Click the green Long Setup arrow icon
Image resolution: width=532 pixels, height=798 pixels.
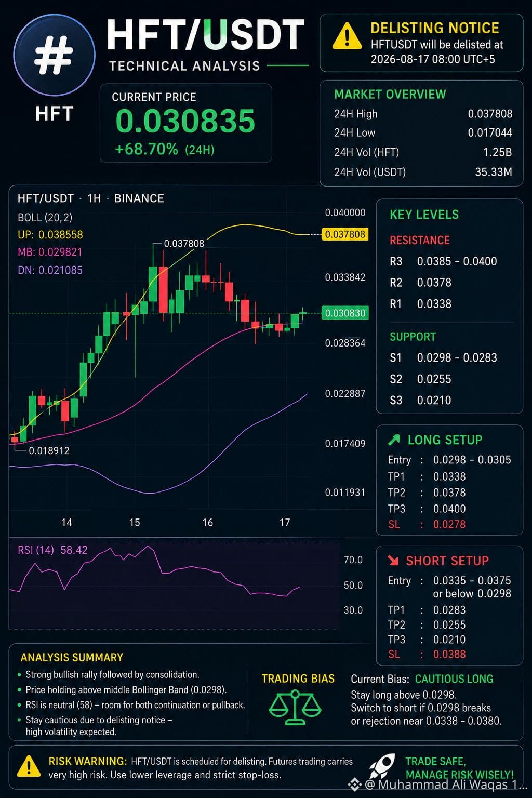coord(394,440)
